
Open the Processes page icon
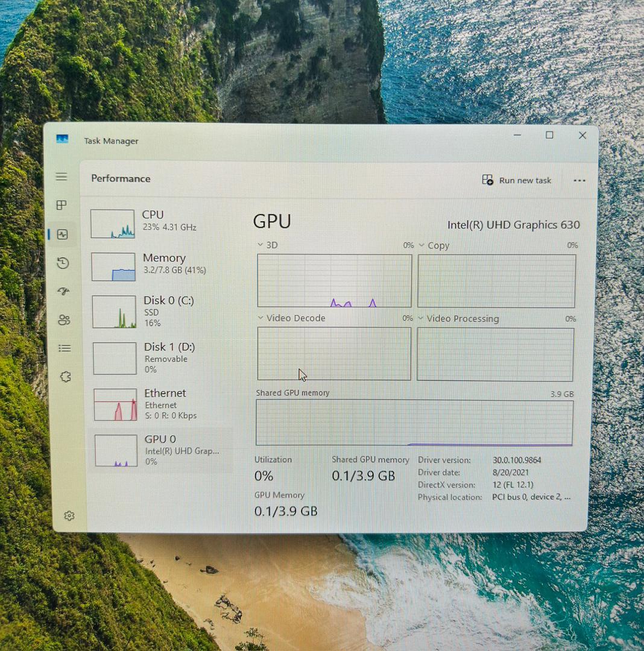coord(62,206)
